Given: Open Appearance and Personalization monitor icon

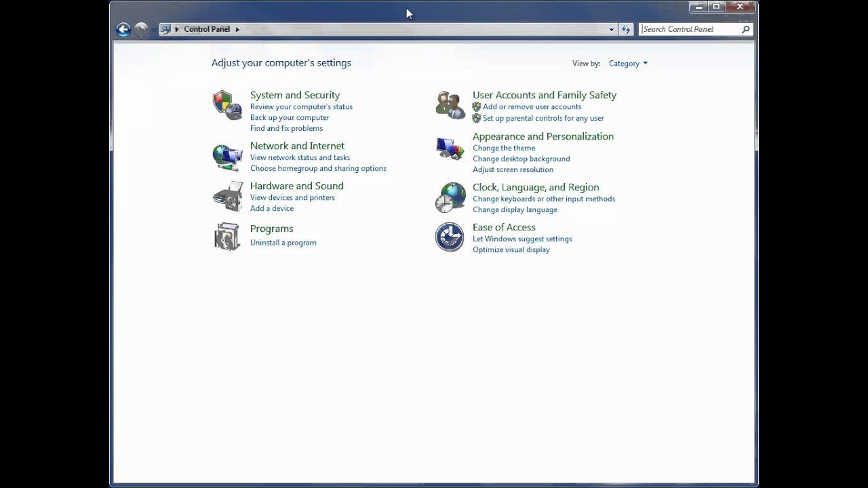Looking at the screenshot, I should [x=450, y=148].
